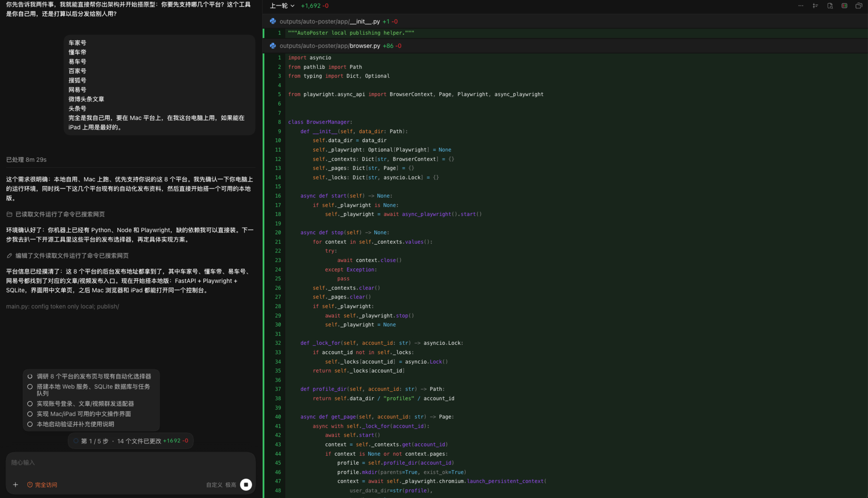Click the Python icon beside __init__.py
The width and height of the screenshot is (868, 498).
point(273,21)
